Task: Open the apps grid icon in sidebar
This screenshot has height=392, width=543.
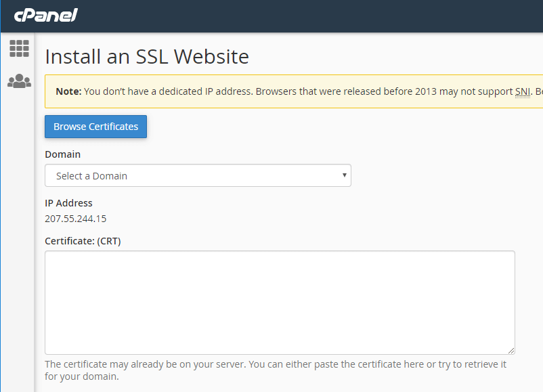Action: tap(20, 48)
